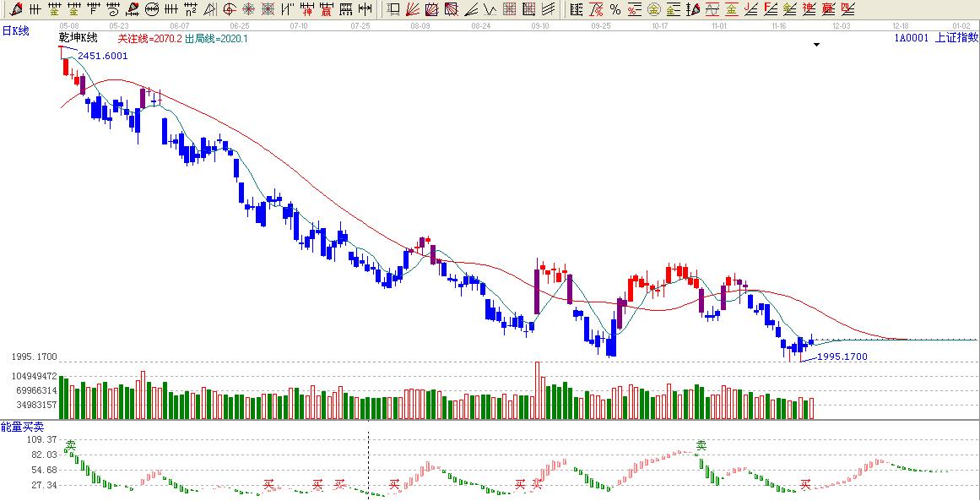This screenshot has width=980, height=501.
Task: Choose the red fan lines tool
Action: point(412,9)
